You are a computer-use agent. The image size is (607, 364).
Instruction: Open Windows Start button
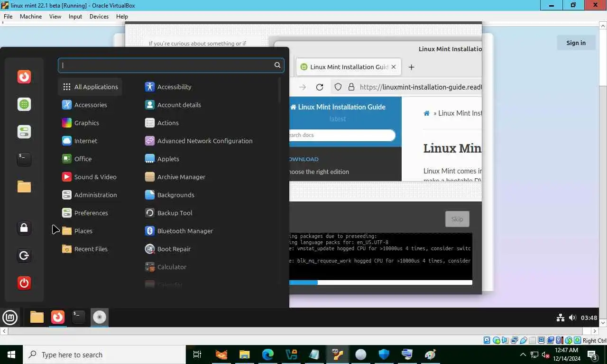pos(11,355)
